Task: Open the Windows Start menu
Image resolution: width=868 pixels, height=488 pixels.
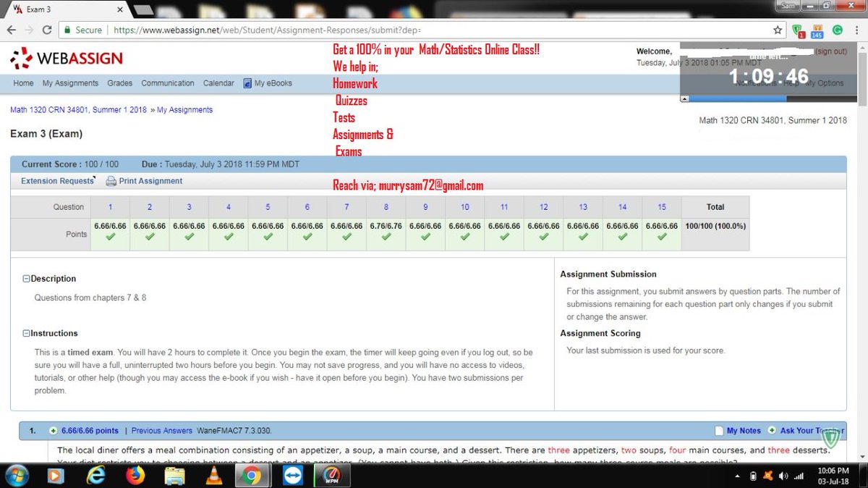Action: point(16,476)
